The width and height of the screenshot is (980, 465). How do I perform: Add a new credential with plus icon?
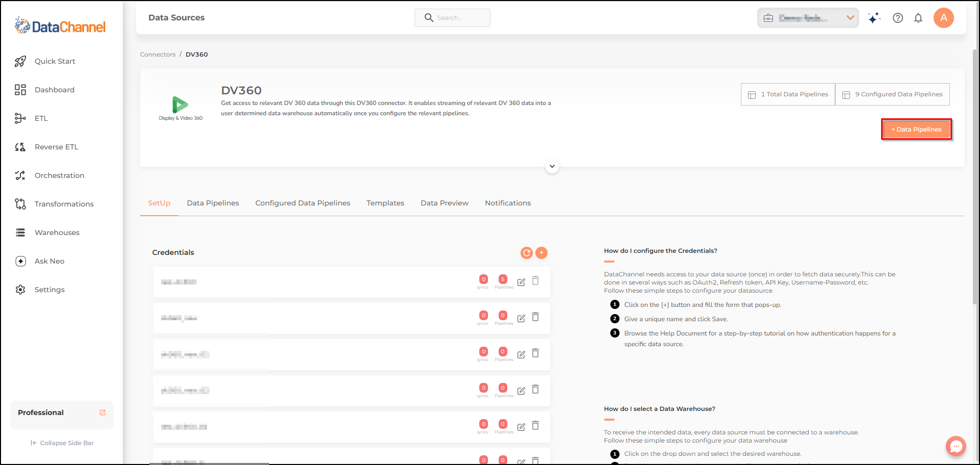tap(541, 253)
